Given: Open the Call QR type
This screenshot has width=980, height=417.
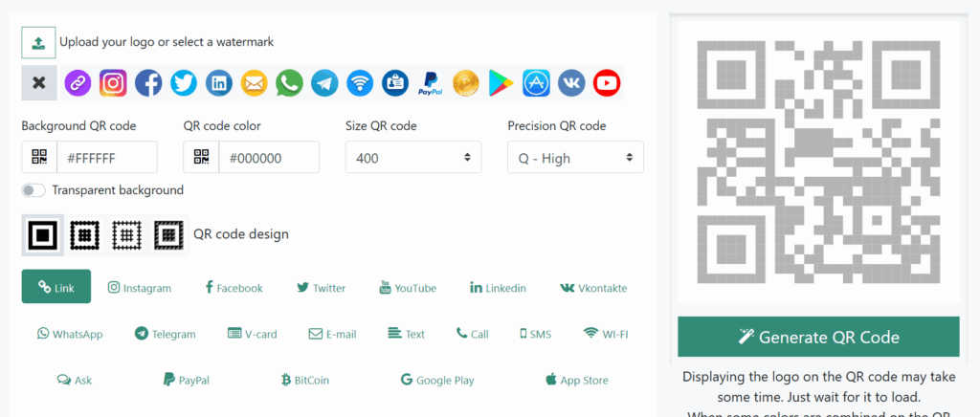Looking at the screenshot, I should 473,334.
